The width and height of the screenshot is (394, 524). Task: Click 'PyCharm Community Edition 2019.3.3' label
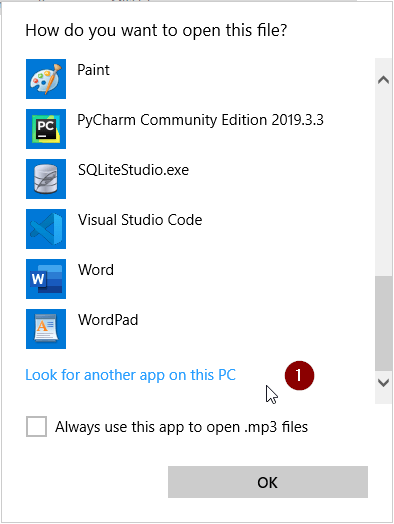tap(200, 120)
